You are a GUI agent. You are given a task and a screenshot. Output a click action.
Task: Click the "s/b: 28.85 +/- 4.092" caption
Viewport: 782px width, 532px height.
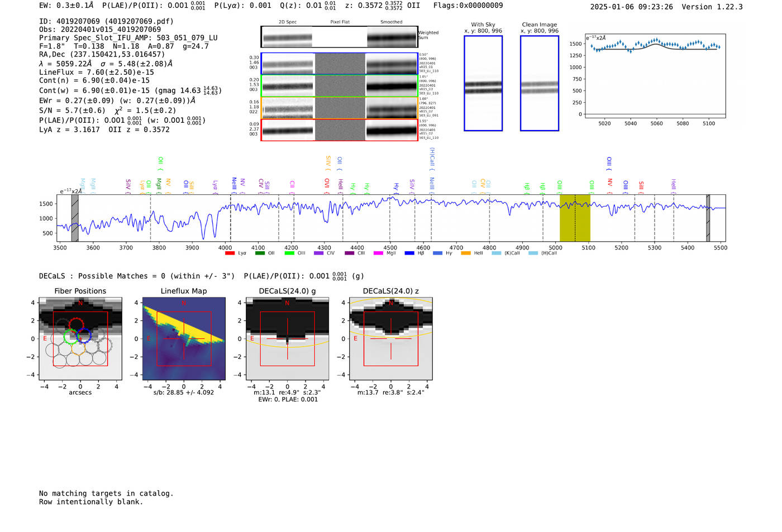coord(184,392)
